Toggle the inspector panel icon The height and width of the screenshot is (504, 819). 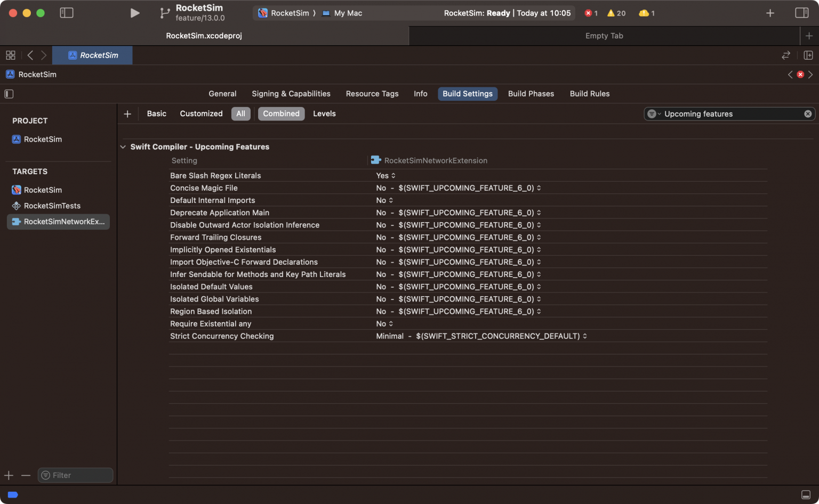click(x=801, y=13)
